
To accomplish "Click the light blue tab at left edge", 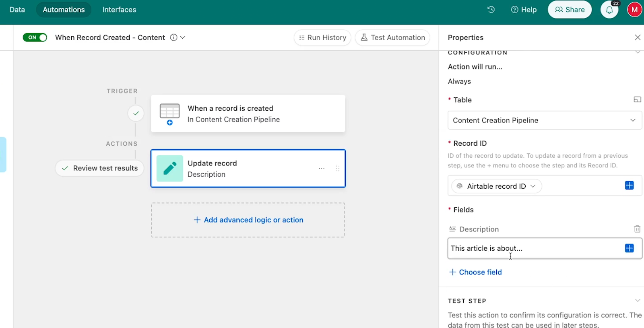I will [x=3, y=155].
